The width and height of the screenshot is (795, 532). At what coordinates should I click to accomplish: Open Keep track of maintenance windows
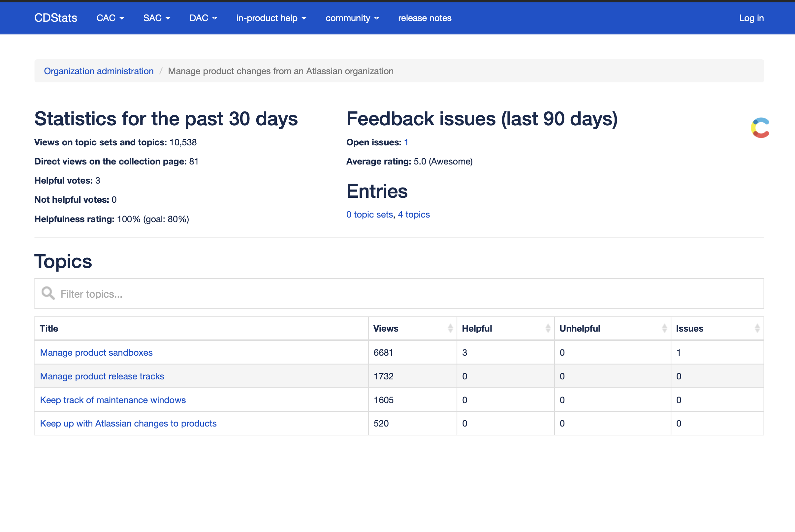(113, 400)
